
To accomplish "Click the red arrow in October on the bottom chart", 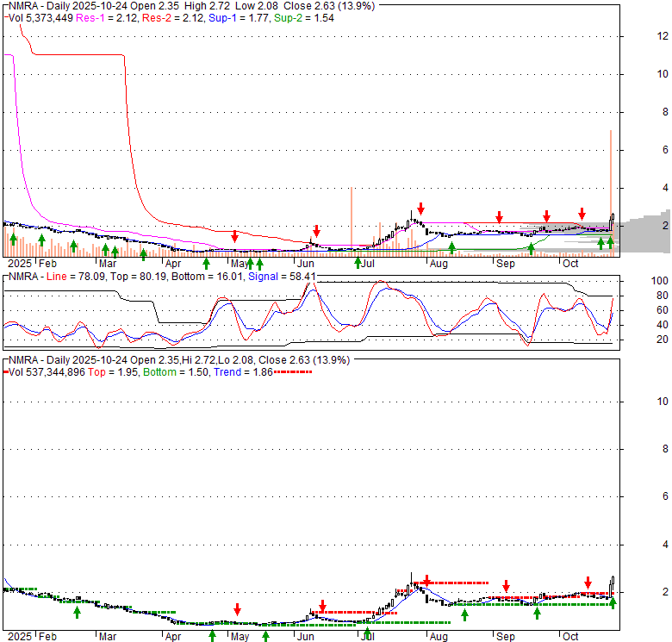I will [x=588, y=583].
